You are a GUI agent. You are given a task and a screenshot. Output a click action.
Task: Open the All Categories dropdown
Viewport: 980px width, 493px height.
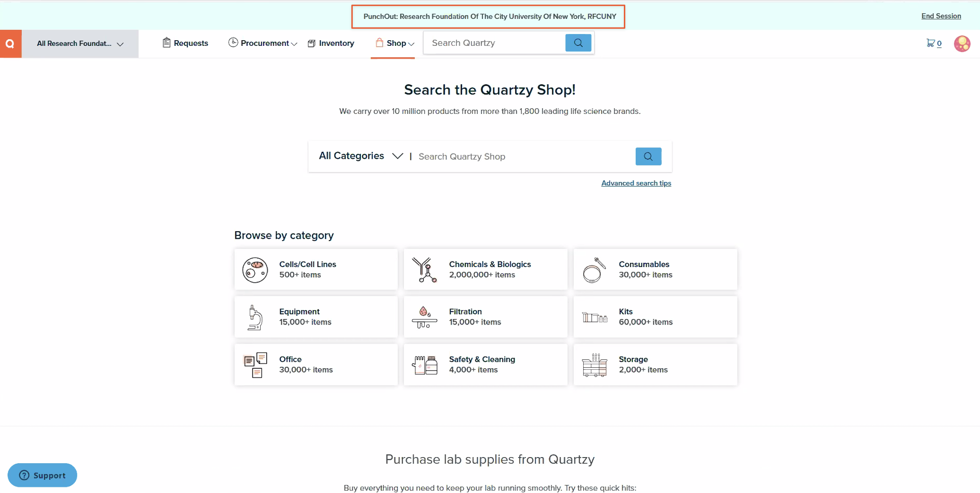(x=361, y=156)
